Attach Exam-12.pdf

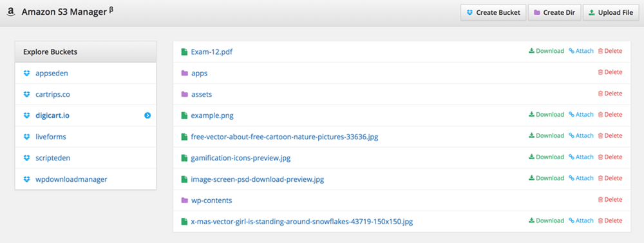coord(581,51)
